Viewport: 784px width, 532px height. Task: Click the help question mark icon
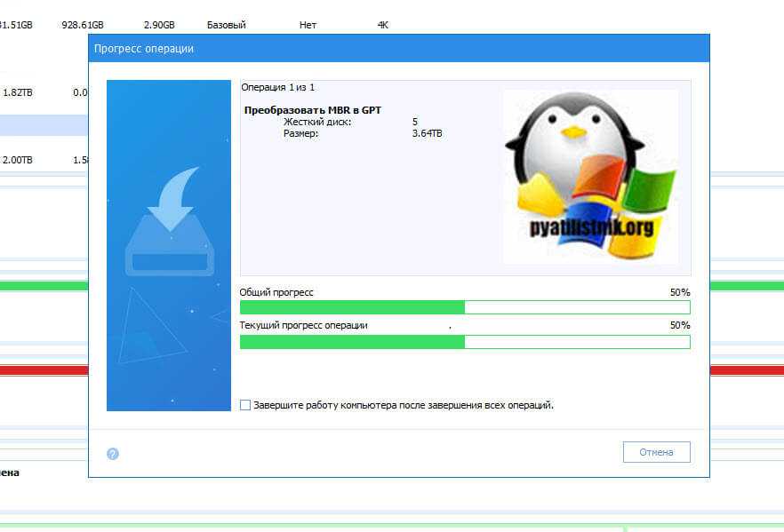point(113,454)
